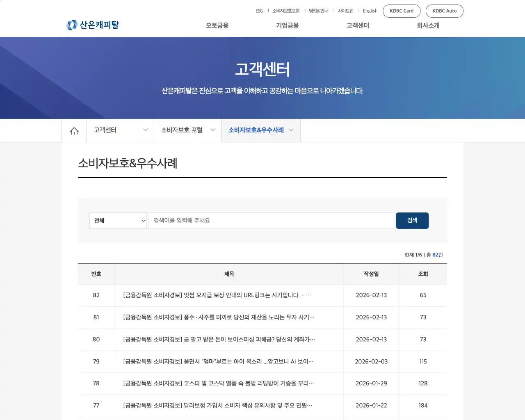The image size is (525, 420).
Task: Click the 산은캐피탈 logo
Action: click(92, 25)
